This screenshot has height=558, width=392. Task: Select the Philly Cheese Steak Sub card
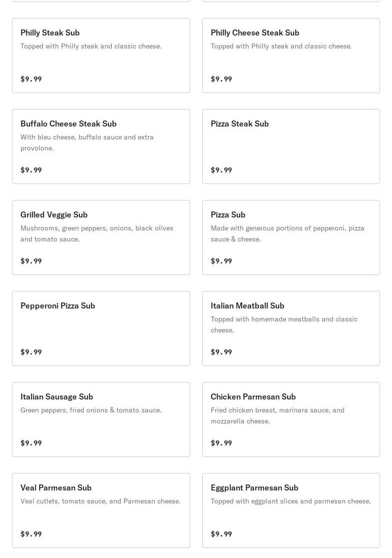pos(291,55)
